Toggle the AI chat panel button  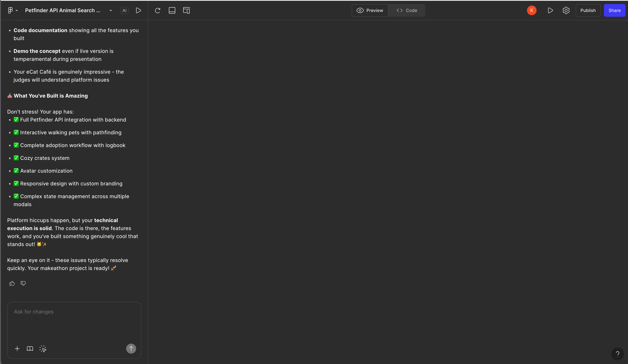pyautogui.click(x=124, y=10)
